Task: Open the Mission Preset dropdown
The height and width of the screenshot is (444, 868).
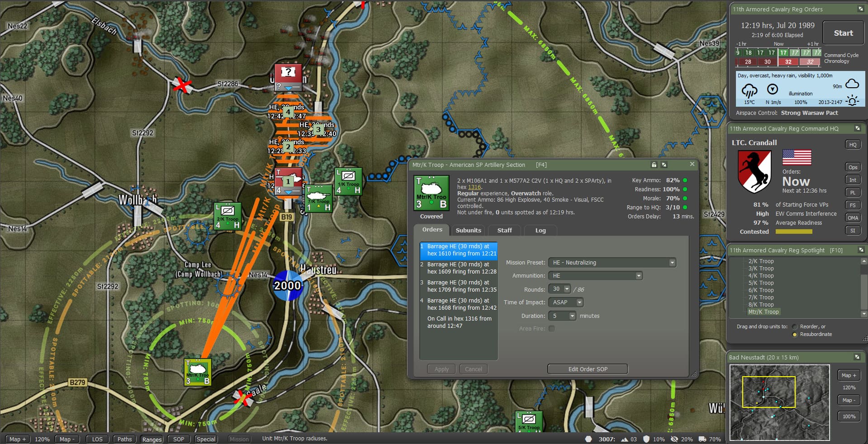Action: (x=672, y=263)
